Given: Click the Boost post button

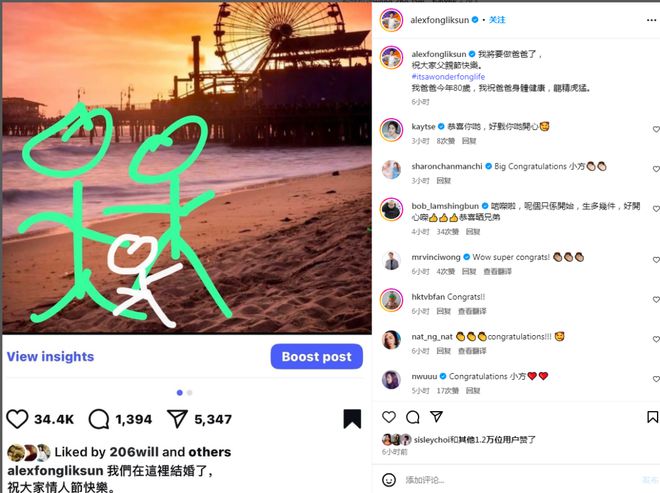Looking at the screenshot, I should pos(317,357).
